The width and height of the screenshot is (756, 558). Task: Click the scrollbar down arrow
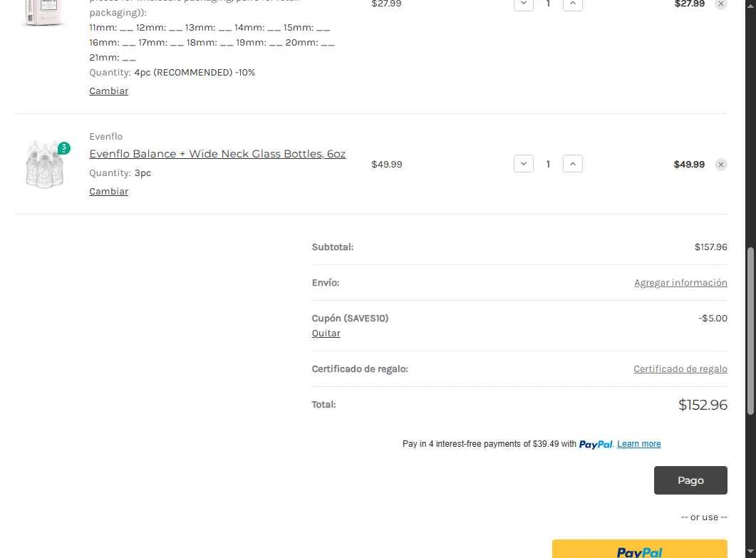coord(750,552)
